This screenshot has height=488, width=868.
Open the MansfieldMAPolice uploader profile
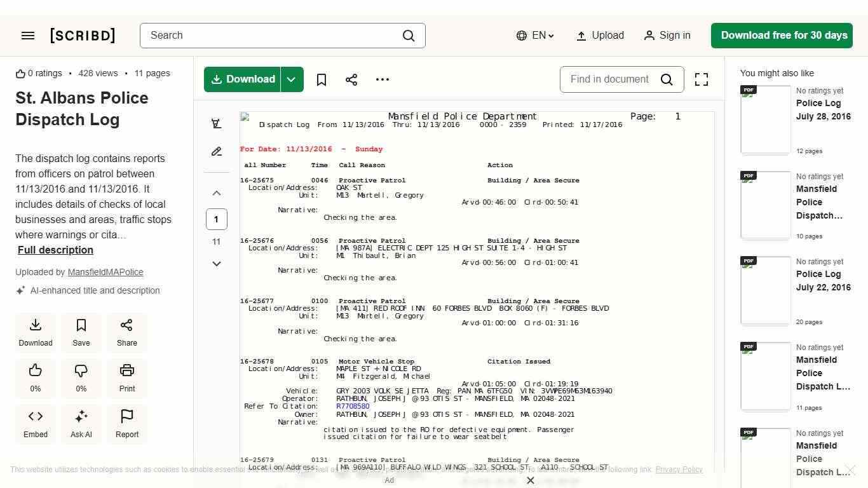pos(105,272)
